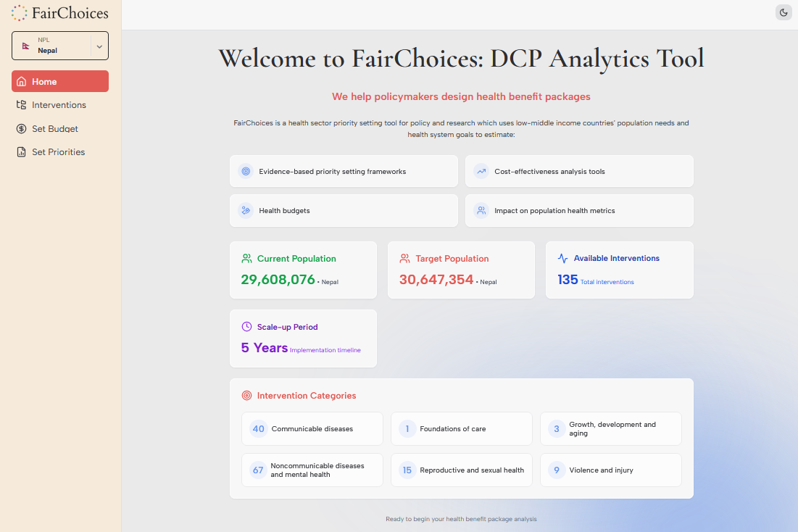This screenshot has width=798, height=532.
Task: Select Home in the sidebar navigation
Action: tap(59, 81)
